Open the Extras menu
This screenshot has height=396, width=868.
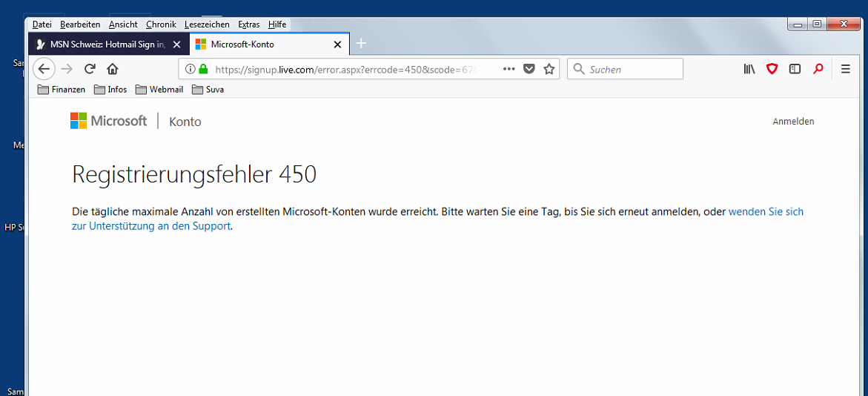249,24
